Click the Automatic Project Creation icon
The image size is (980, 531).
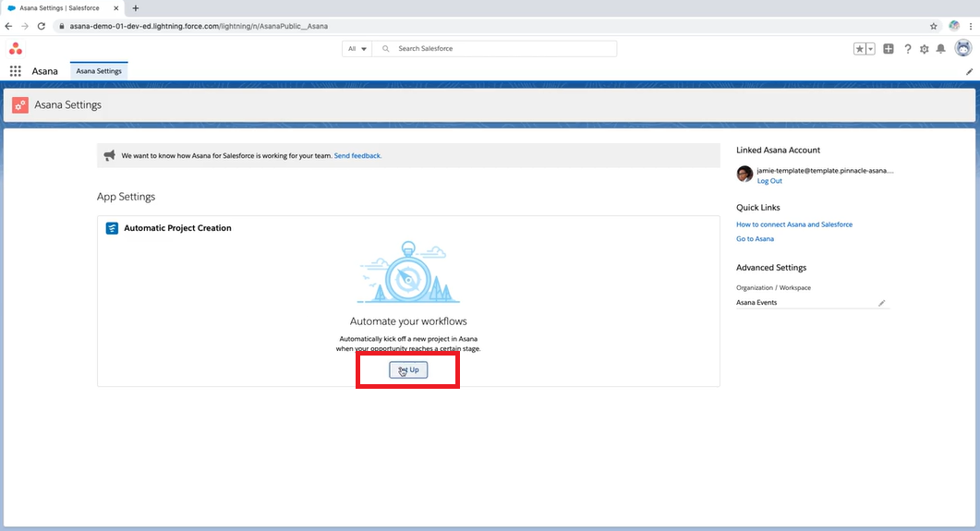pos(112,228)
